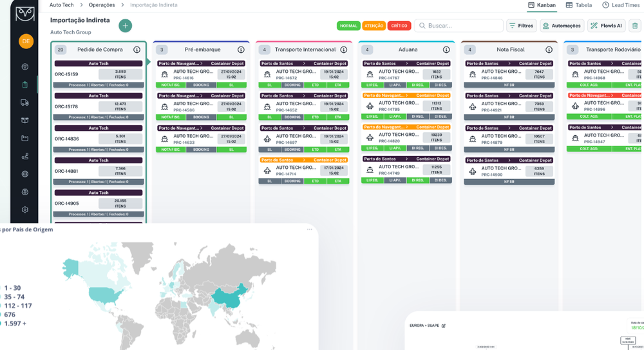This screenshot has height=350, width=644.
Task: Open the Filtros dropdown
Action: click(x=522, y=26)
